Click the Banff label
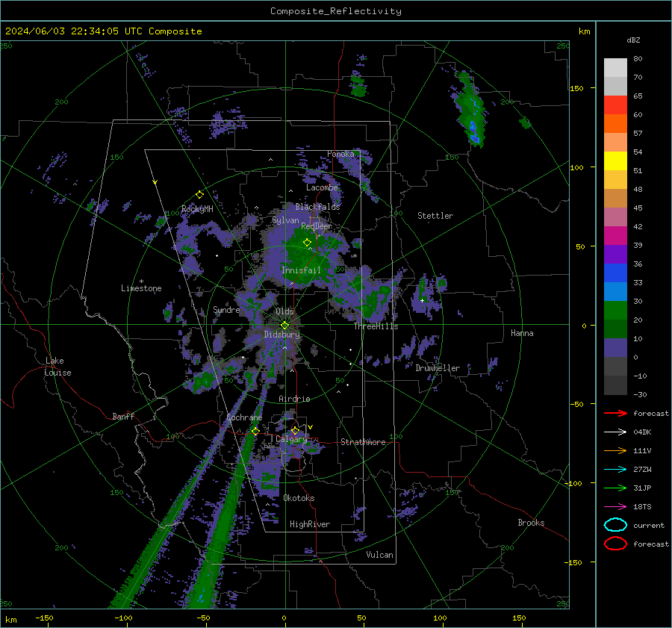This screenshot has height=628, width=672. 123,416
